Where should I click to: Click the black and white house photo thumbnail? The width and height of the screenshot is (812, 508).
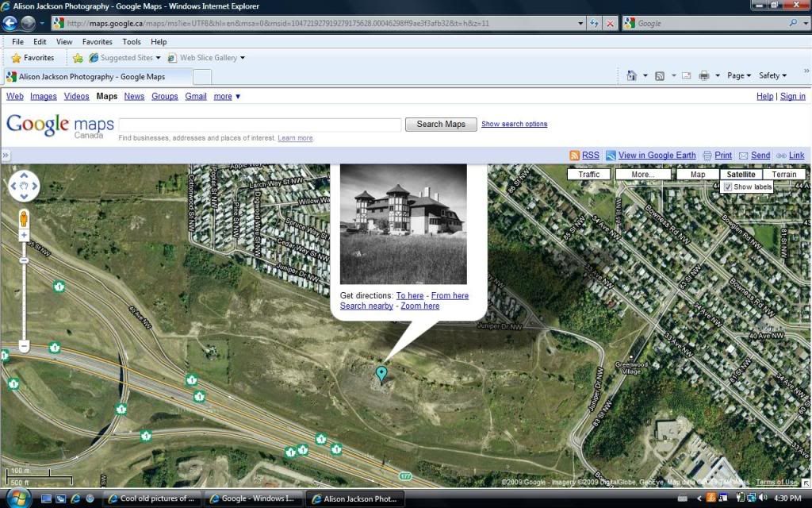point(403,224)
